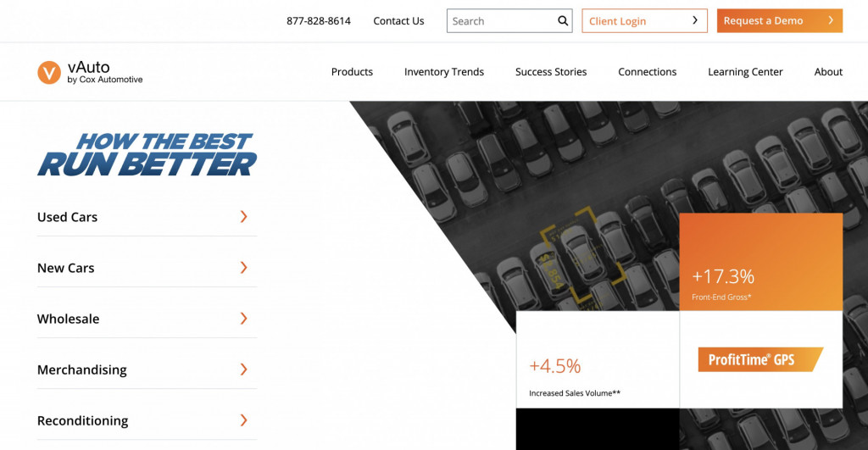Open the Products menu
868x450 pixels.
pyautogui.click(x=352, y=72)
